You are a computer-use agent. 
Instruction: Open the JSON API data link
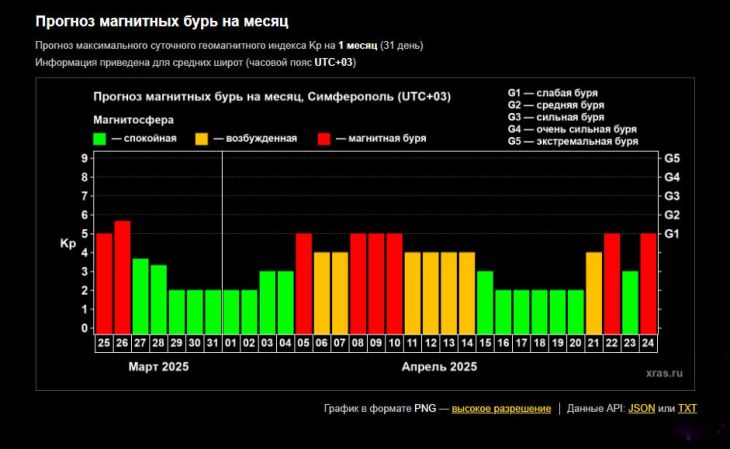click(x=641, y=409)
